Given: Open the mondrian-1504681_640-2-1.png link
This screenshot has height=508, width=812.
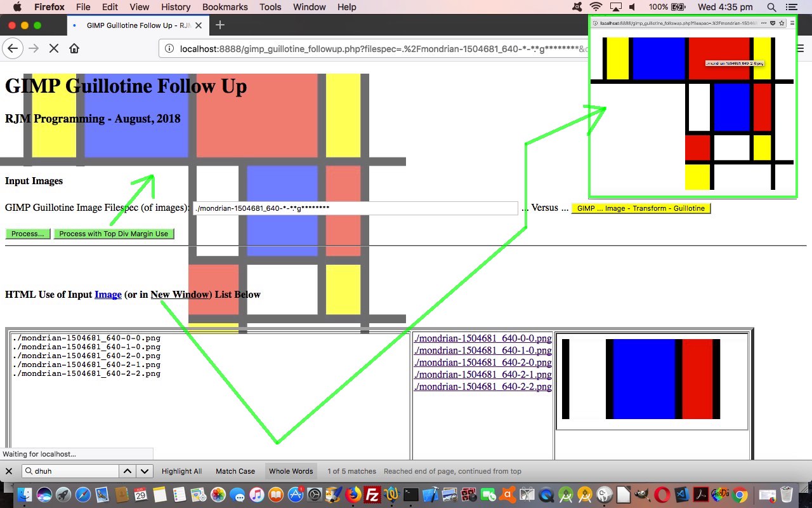Looking at the screenshot, I should tap(483, 375).
